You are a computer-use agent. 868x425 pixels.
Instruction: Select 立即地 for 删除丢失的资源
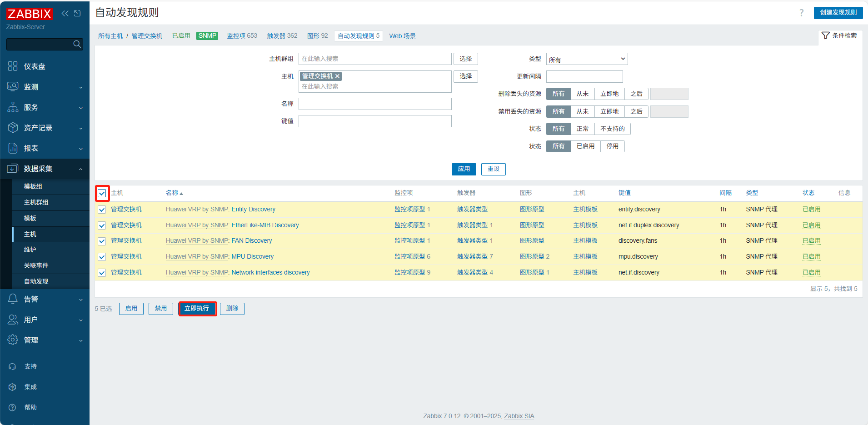point(609,94)
